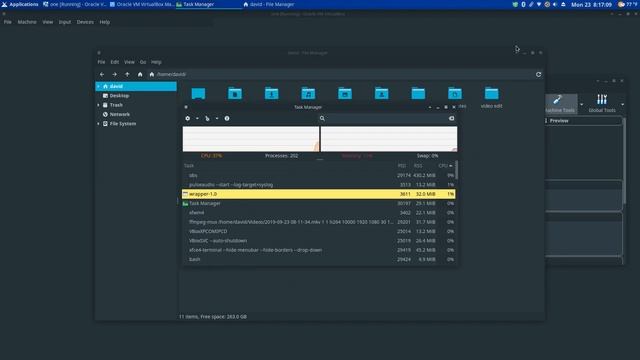Click the network indicator in top panel

click(539, 4)
